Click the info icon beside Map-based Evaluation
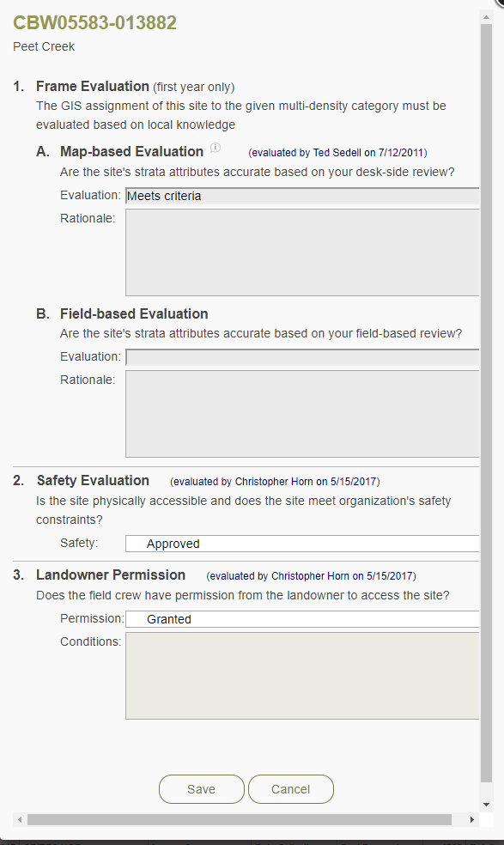This screenshot has height=845, width=504. point(215,147)
